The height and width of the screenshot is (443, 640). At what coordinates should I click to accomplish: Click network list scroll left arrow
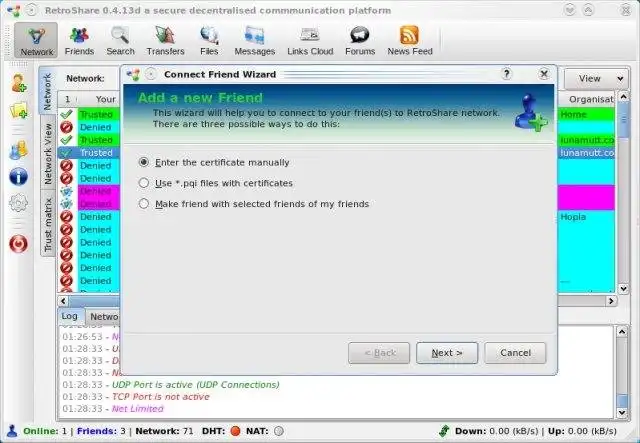[x=63, y=301]
